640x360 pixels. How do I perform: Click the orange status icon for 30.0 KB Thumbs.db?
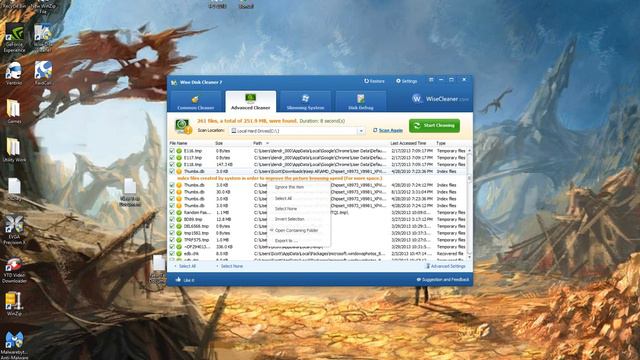[x=179, y=192]
